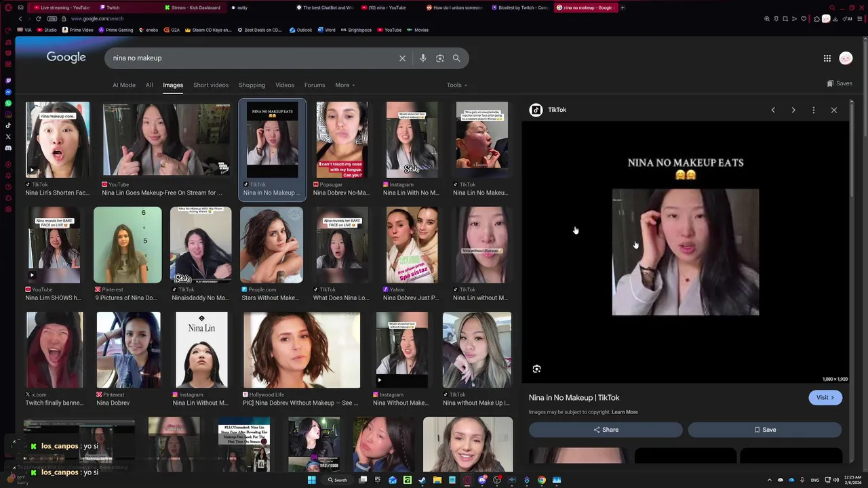The width and height of the screenshot is (868, 488).
Task: Open the Google apps grid
Action: point(827,58)
